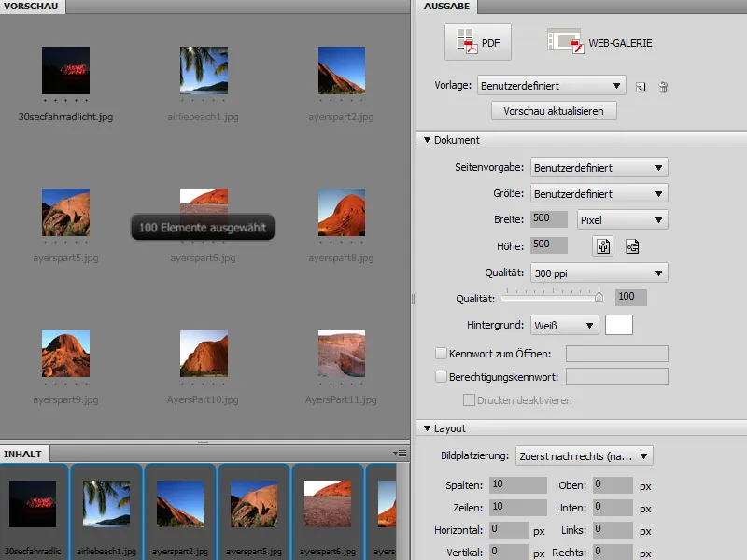Click the 30secfahrradlicht.jpg preview thumbnail
Image resolution: width=747 pixels, height=560 pixels.
(x=65, y=71)
